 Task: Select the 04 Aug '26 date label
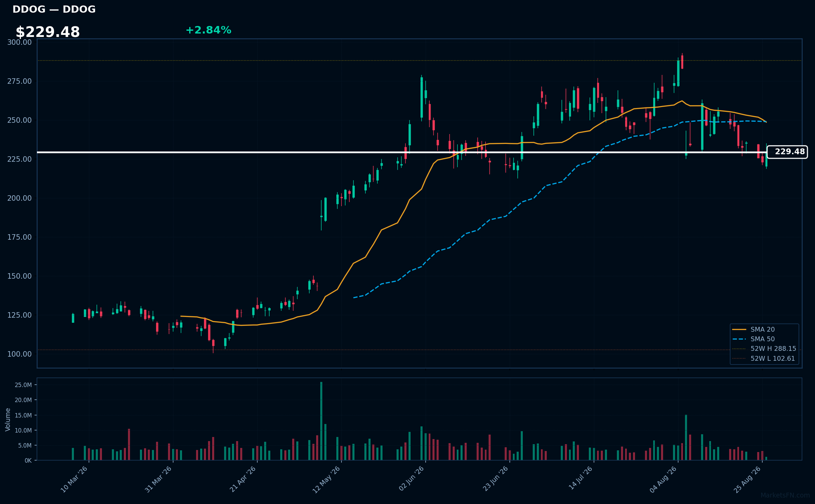coord(663,479)
